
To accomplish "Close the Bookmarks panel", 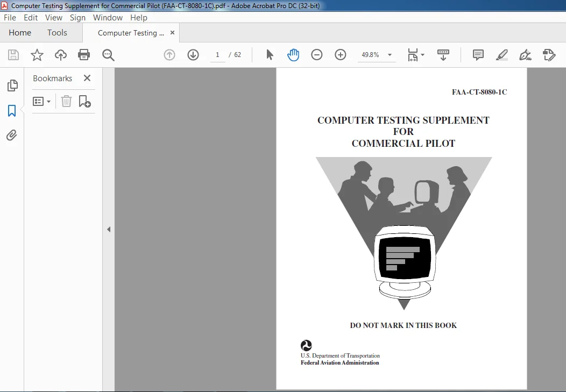I will pyautogui.click(x=87, y=78).
